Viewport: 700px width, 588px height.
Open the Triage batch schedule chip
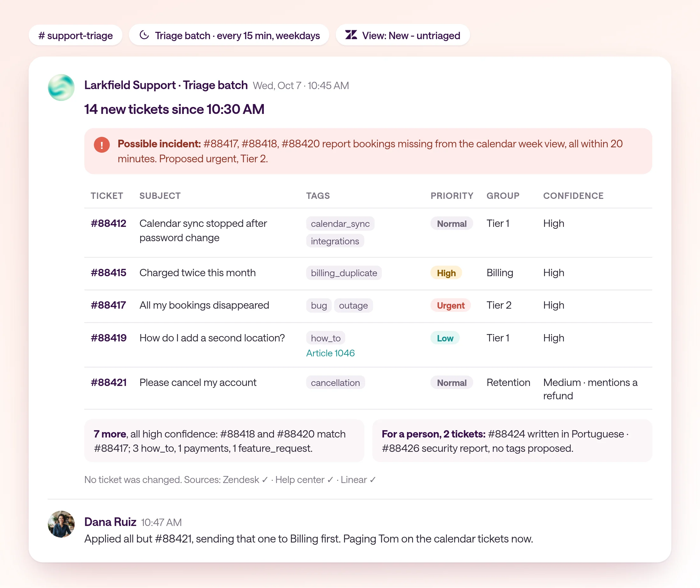[229, 35]
